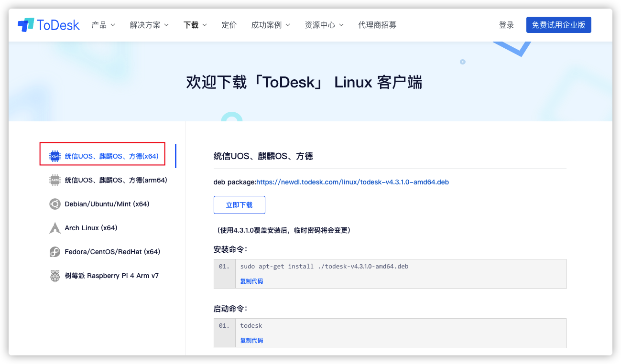Click the 'todesk' launch command text

[x=251, y=326]
